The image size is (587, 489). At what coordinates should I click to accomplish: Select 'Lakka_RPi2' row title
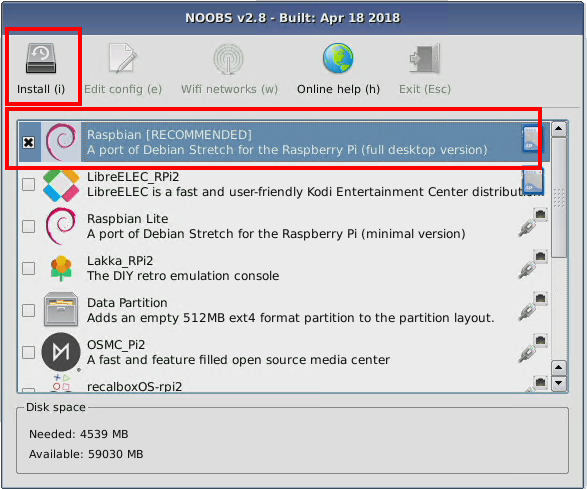[x=120, y=261]
